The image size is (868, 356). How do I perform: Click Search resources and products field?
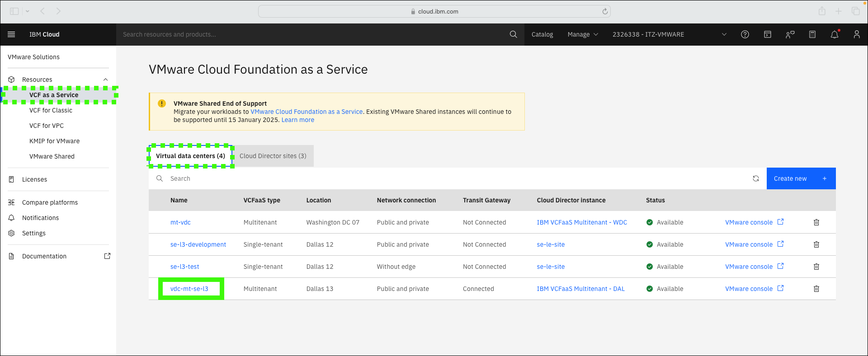pyautogui.click(x=312, y=34)
